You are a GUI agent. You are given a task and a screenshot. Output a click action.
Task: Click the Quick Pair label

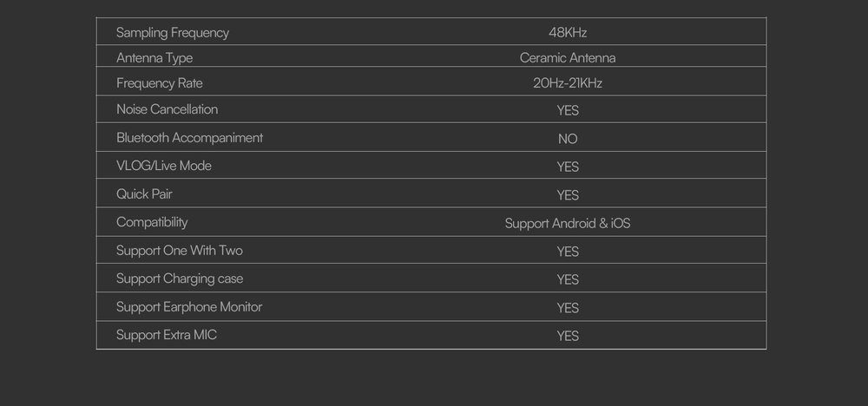pos(144,194)
